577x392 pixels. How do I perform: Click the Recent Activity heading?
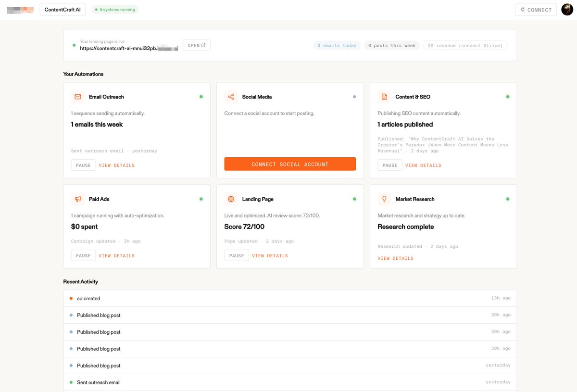tap(81, 281)
